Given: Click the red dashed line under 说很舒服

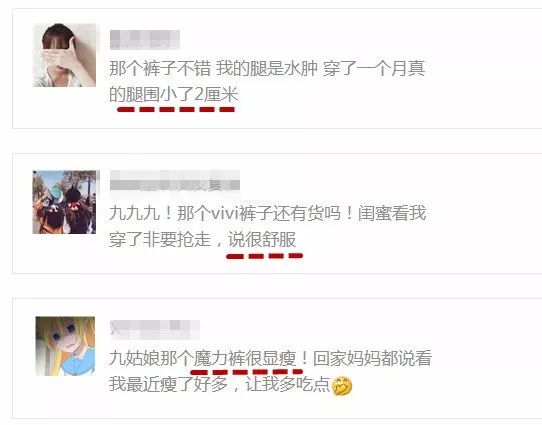Looking at the screenshot, I should pyautogui.click(x=264, y=256).
